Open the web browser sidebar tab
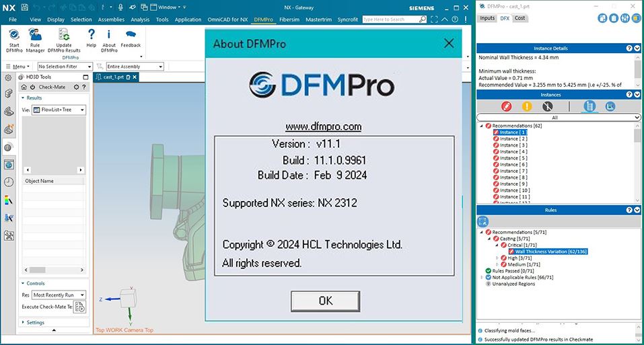The image size is (644, 345). point(9,165)
